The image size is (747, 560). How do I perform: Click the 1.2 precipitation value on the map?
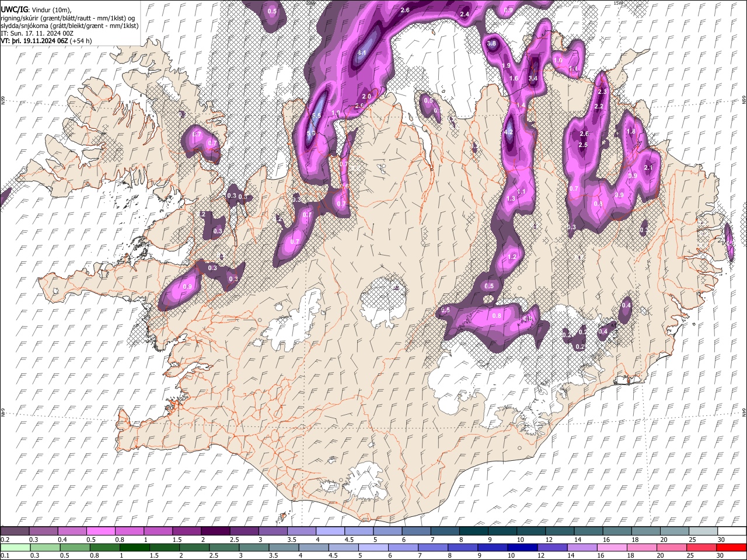pyautogui.click(x=513, y=257)
